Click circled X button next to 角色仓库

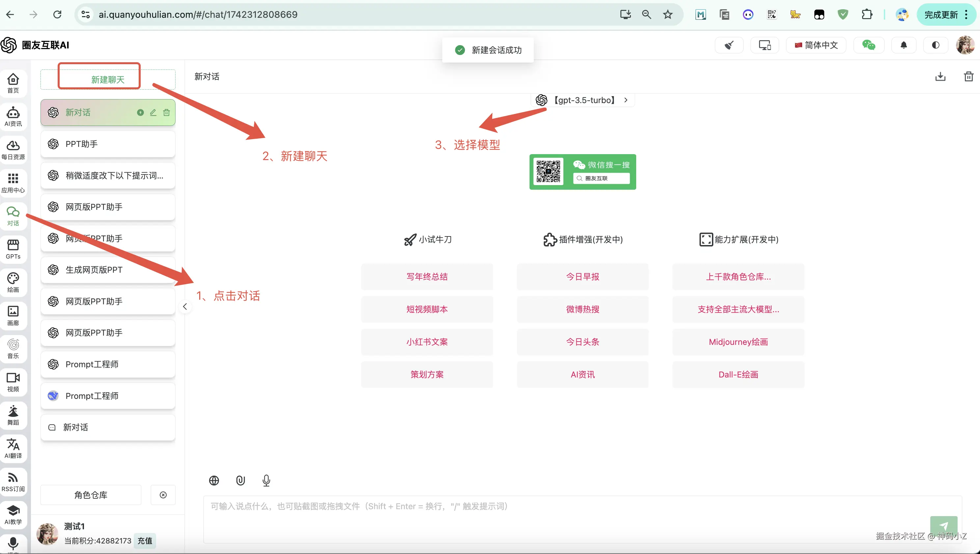tap(163, 495)
